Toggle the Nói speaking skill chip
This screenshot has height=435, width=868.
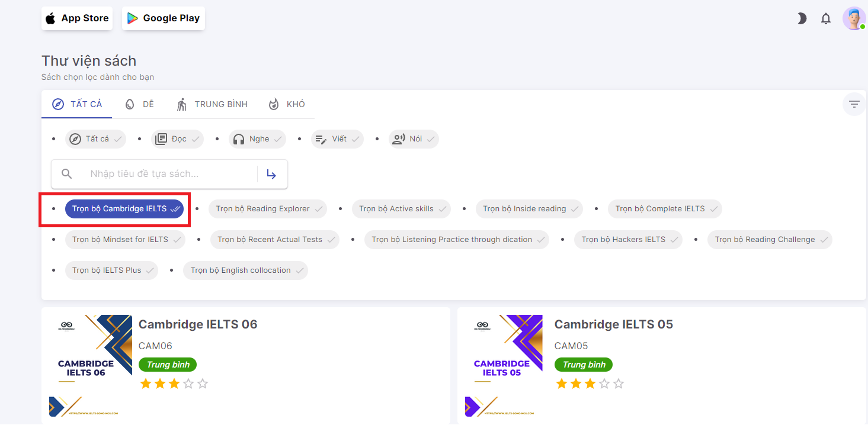pos(414,139)
